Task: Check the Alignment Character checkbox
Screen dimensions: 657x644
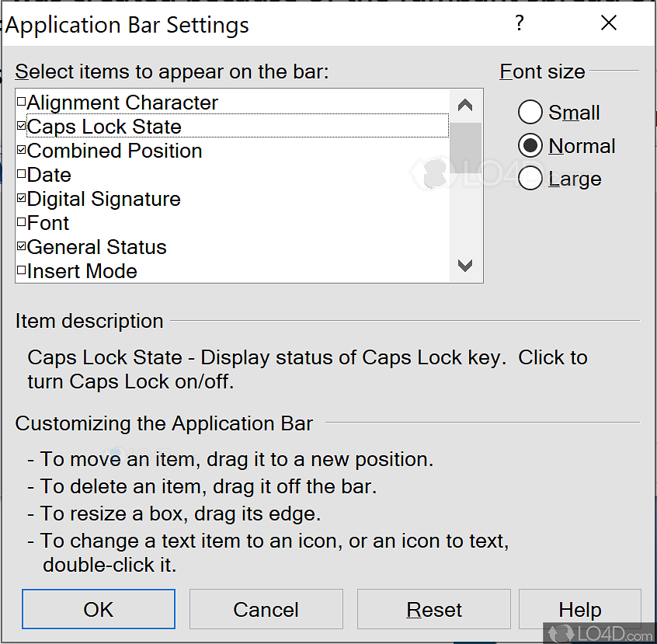Action: pos(22,103)
